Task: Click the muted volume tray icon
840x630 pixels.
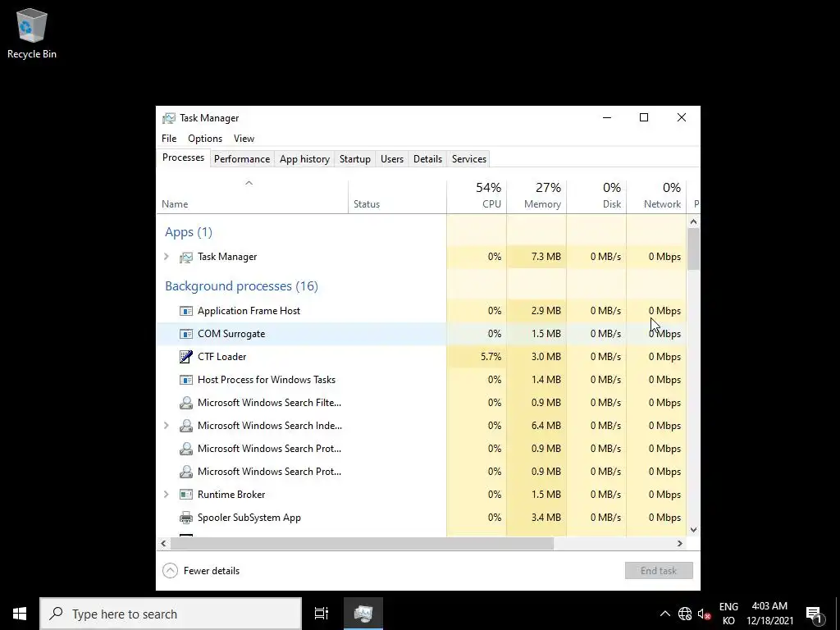Action: pyautogui.click(x=704, y=614)
